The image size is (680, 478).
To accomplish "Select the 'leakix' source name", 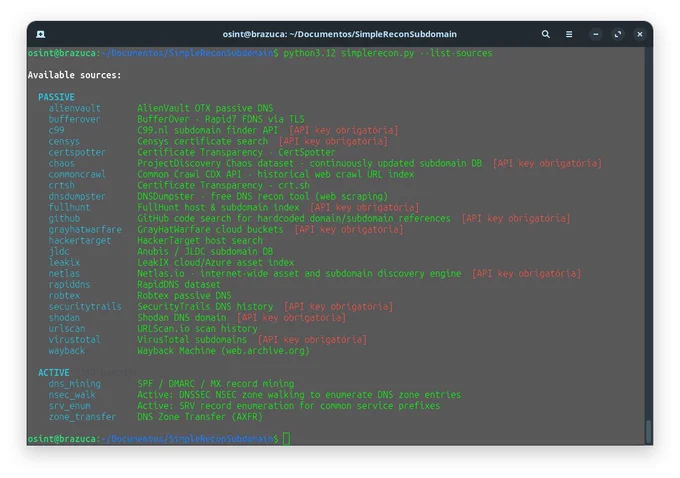I will (x=64, y=262).
